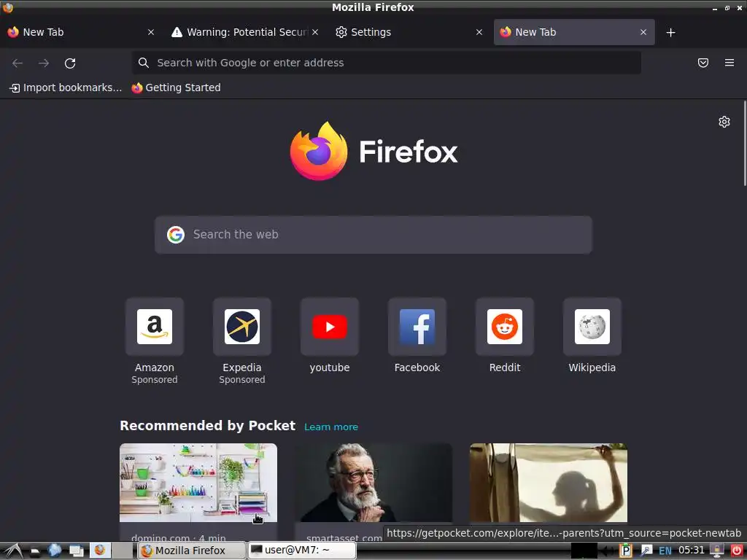Screen dimensions: 747x560
Task: Close the Warning Potential Security tab
Action: pos(315,32)
